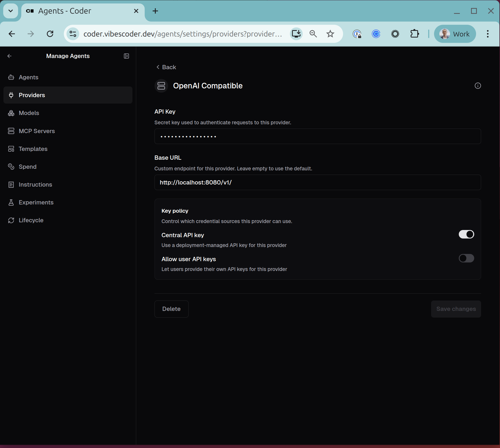Click the install app icon
Image resolution: width=500 pixels, height=448 pixels.
[296, 34]
